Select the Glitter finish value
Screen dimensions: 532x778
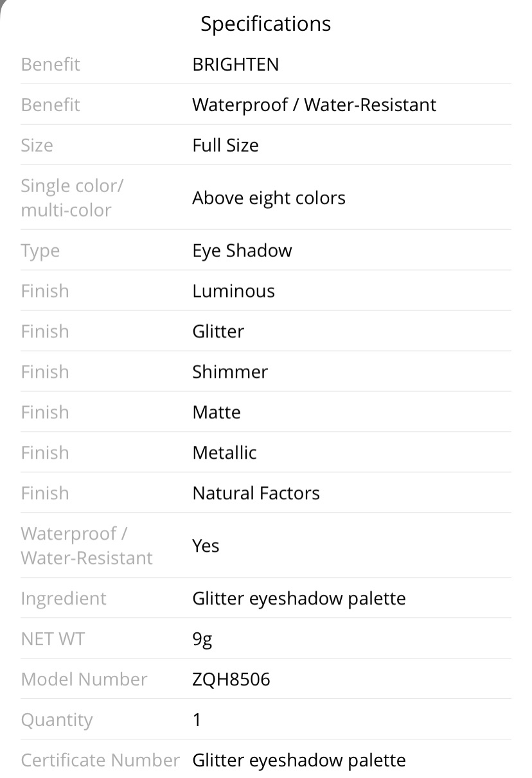pyautogui.click(x=218, y=332)
